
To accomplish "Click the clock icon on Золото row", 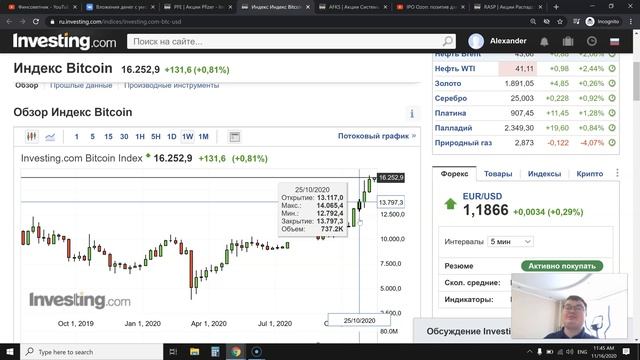I will click(612, 83).
